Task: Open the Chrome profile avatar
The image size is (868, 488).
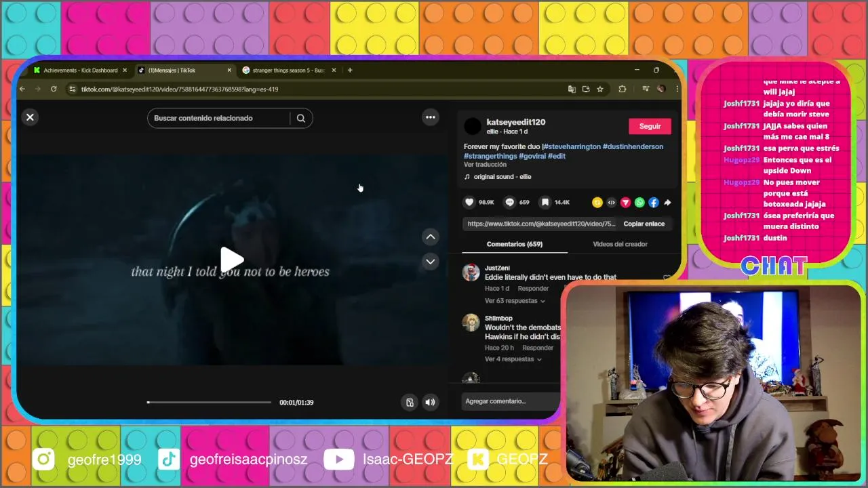Action: 660,89
